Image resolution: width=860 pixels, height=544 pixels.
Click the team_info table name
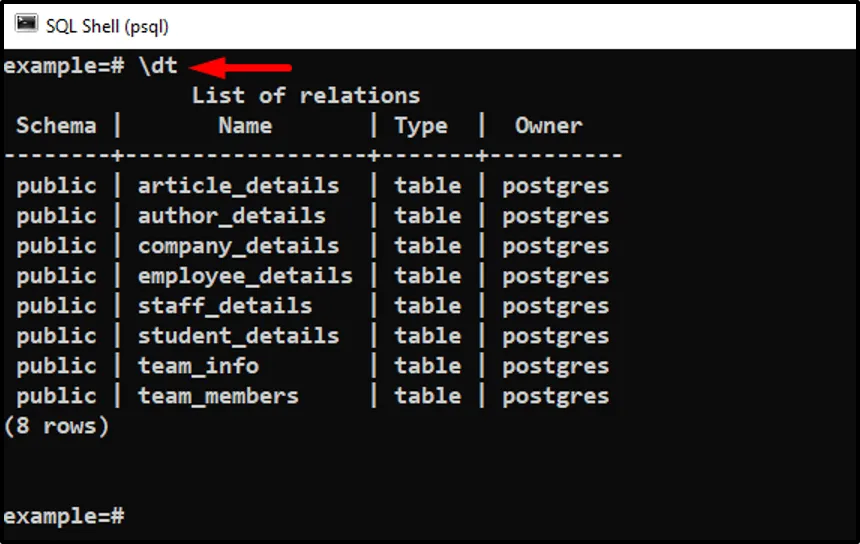198,366
